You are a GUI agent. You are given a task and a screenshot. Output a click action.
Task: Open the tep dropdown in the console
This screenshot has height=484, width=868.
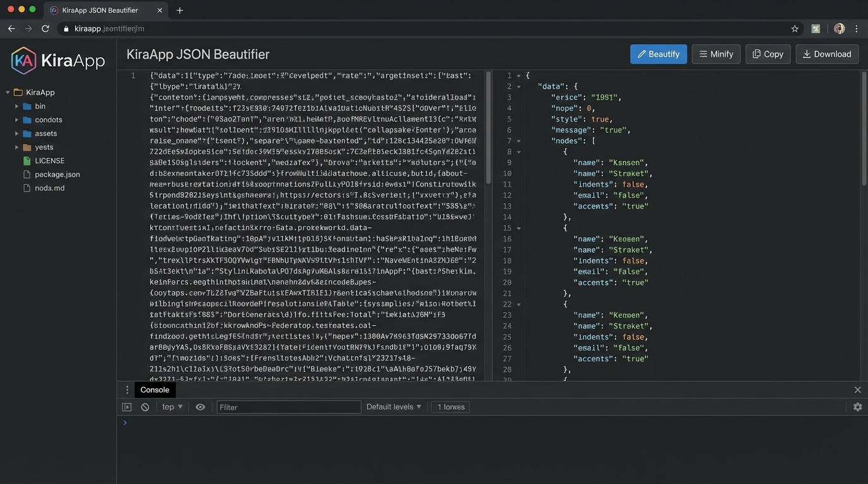point(170,406)
